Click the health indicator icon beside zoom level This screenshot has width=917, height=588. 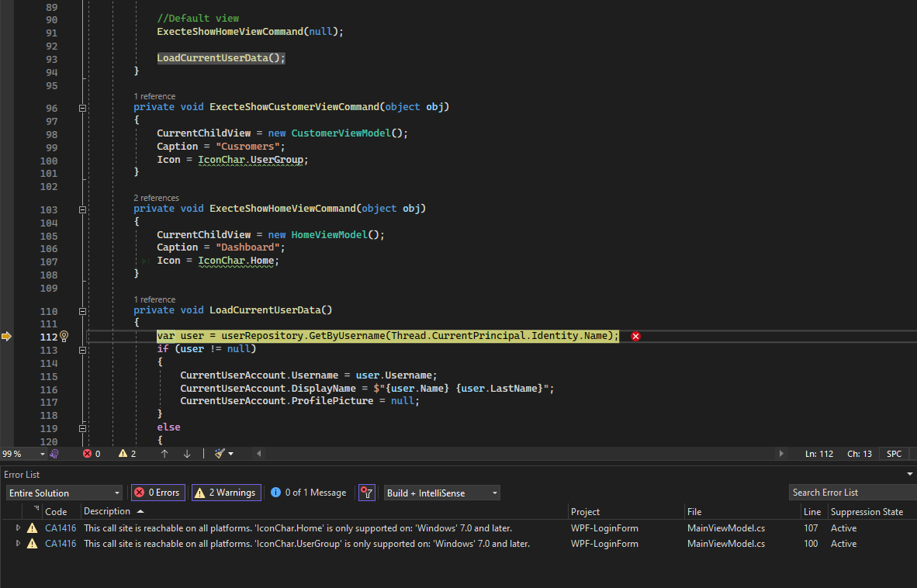54,454
